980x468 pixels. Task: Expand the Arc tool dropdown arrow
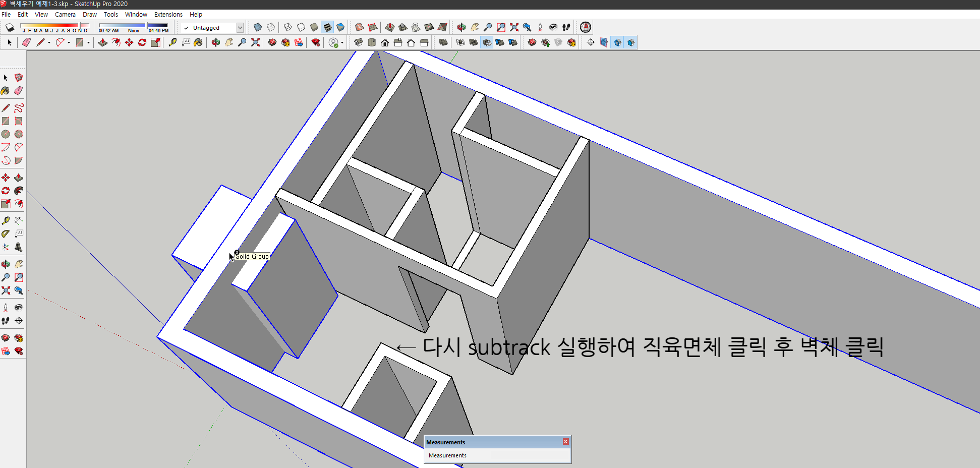pos(69,43)
